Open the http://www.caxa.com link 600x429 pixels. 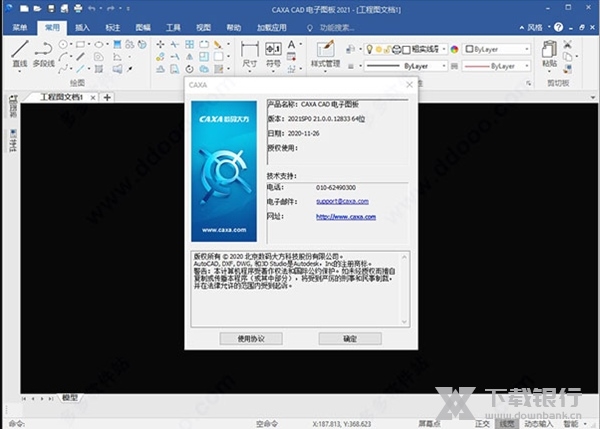pos(346,217)
